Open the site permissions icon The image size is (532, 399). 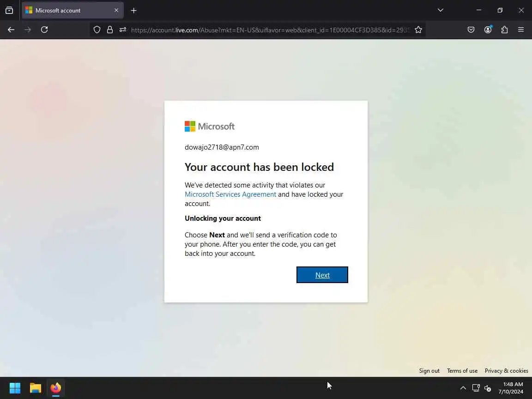click(x=123, y=30)
